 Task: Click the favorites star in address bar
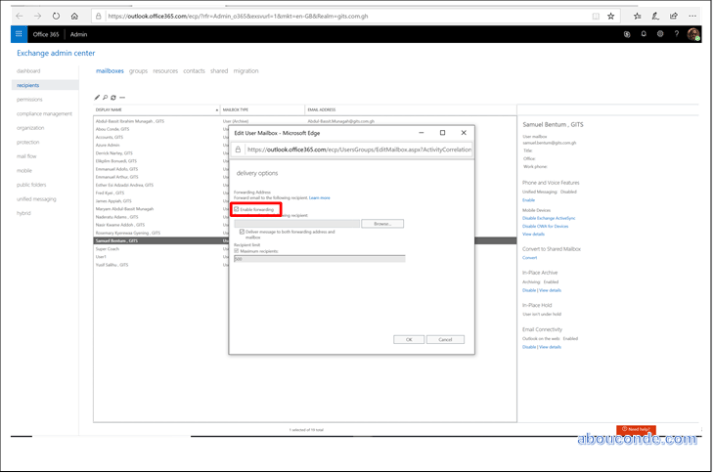coord(611,16)
